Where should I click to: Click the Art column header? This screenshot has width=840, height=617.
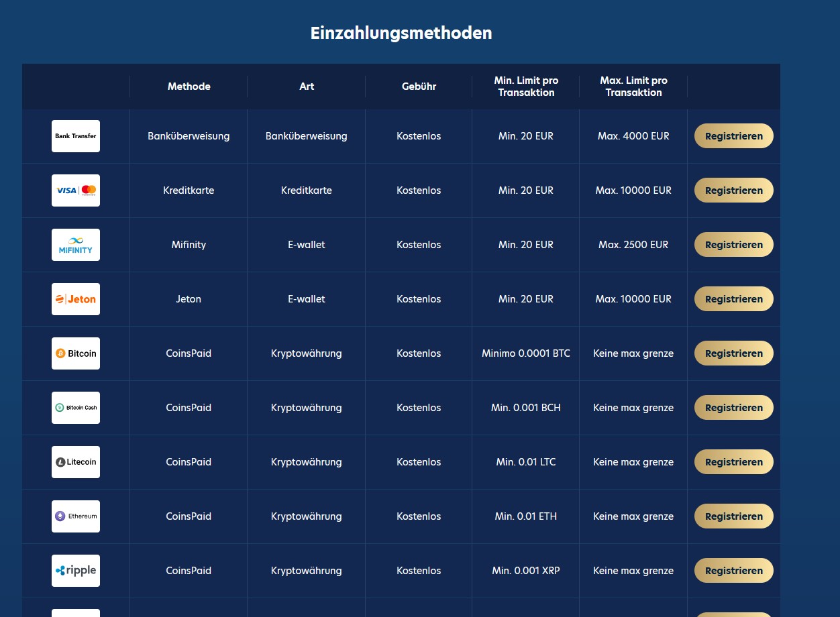point(307,87)
